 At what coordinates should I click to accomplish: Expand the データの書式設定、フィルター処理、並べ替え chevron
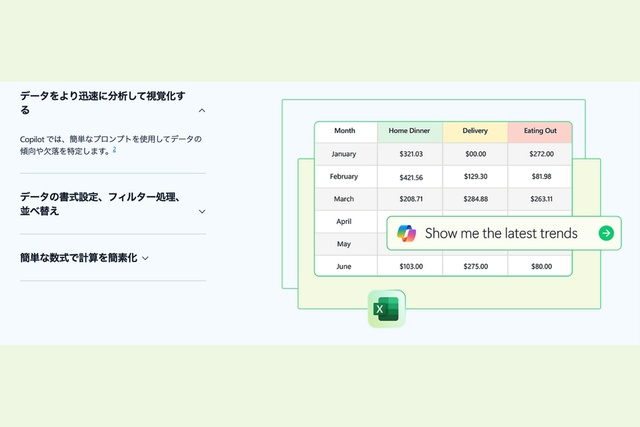point(202,211)
